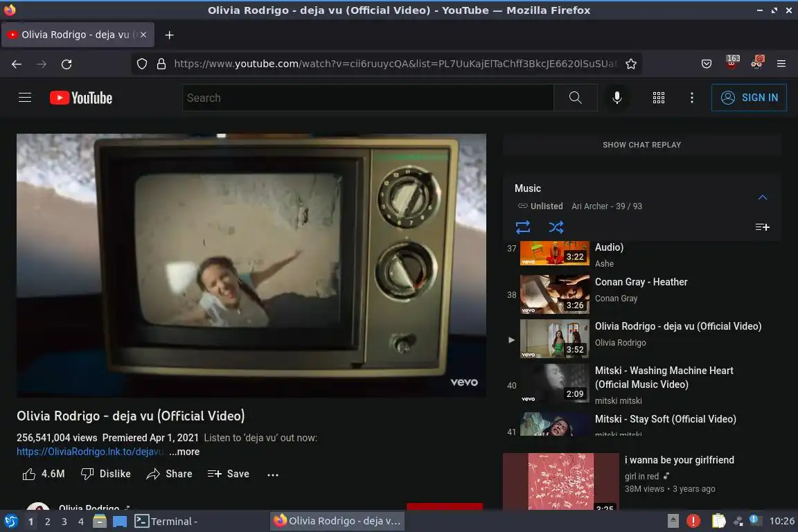Click Dislike on the video
The height and width of the screenshot is (532, 798).
[106, 474]
